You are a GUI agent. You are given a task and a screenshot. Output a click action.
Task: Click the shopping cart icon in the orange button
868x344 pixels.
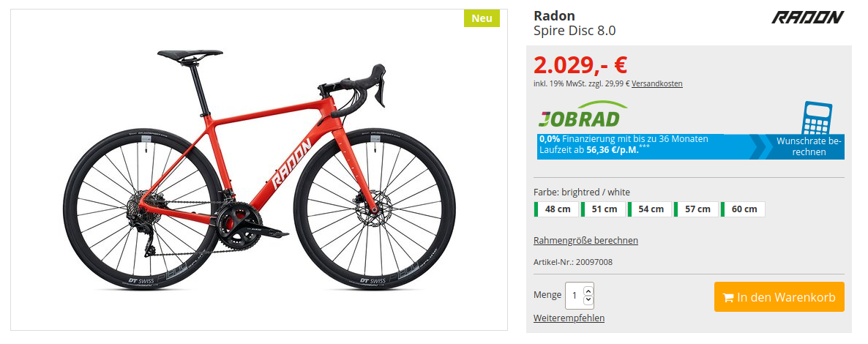click(x=728, y=297)
